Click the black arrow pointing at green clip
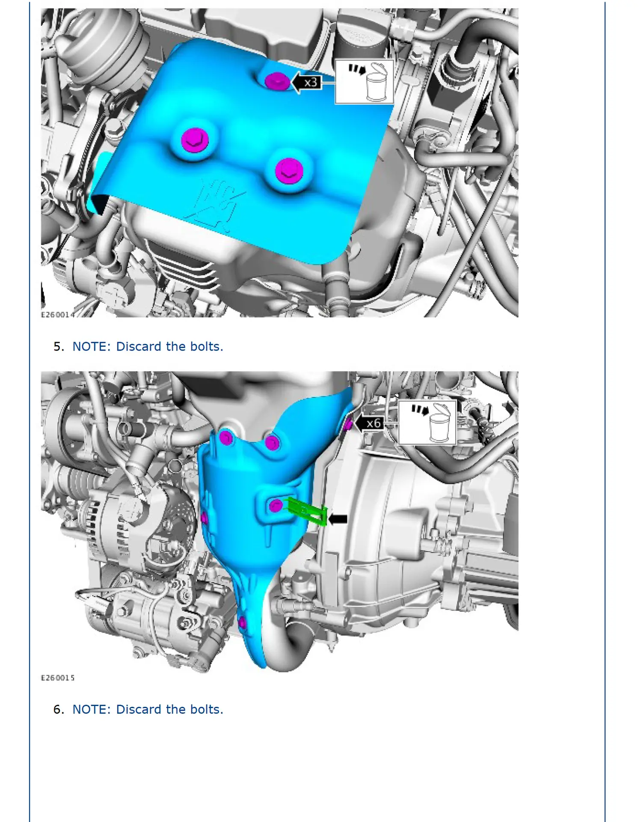 click(338, 519)
